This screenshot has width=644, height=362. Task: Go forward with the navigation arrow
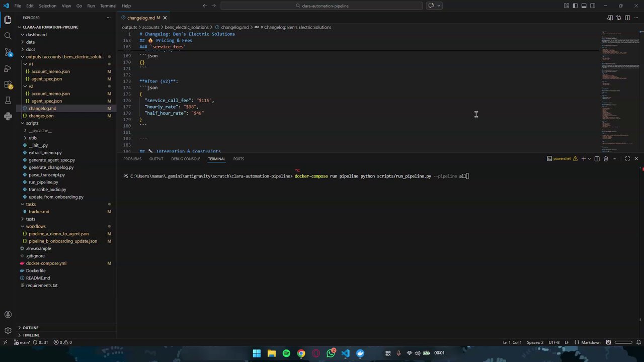point(214,6)
